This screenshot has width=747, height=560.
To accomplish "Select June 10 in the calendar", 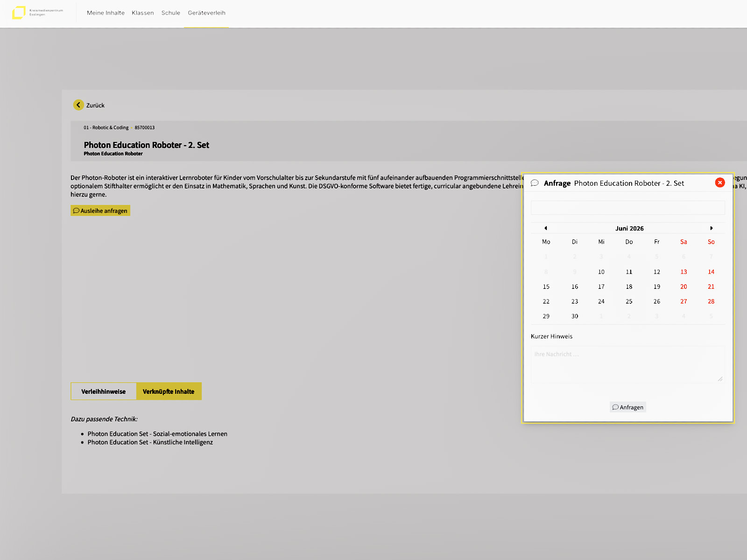I will tap(601, 272).
